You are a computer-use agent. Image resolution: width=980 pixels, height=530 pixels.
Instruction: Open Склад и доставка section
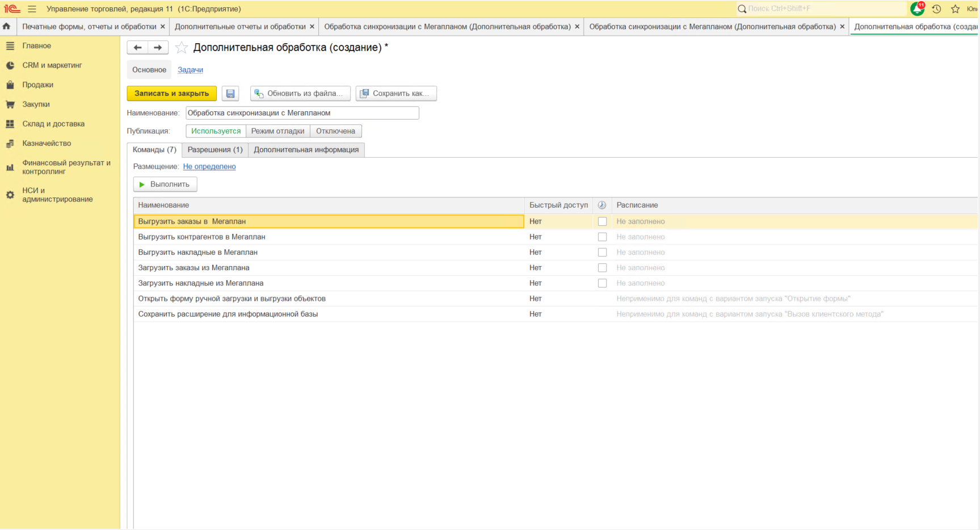tap(53, 124)
